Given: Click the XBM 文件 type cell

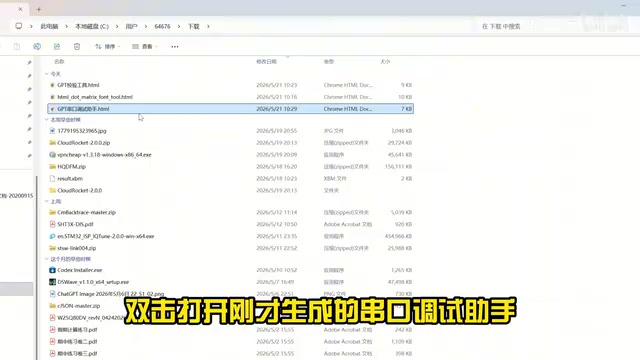Looking at the screenshot, I should pos(335,178).
